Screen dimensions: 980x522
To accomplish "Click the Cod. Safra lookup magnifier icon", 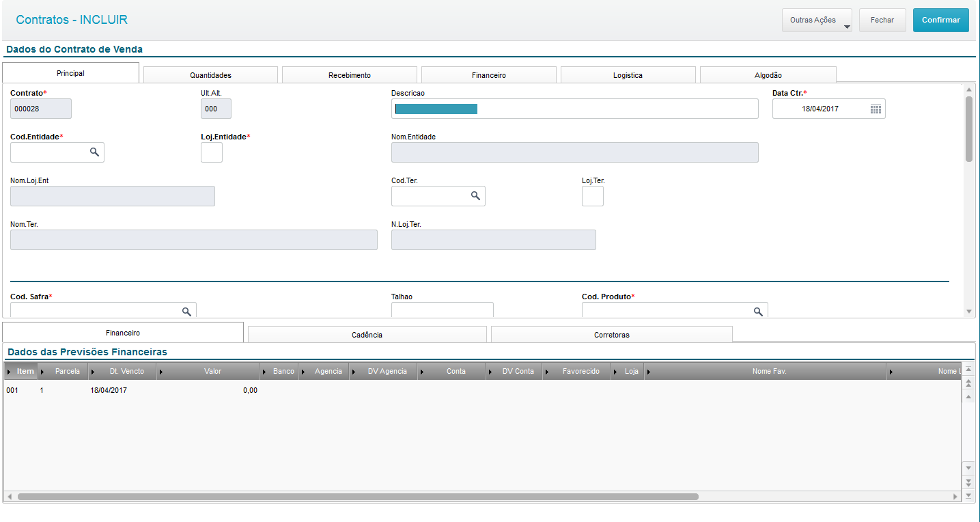I will coord(186,312).
